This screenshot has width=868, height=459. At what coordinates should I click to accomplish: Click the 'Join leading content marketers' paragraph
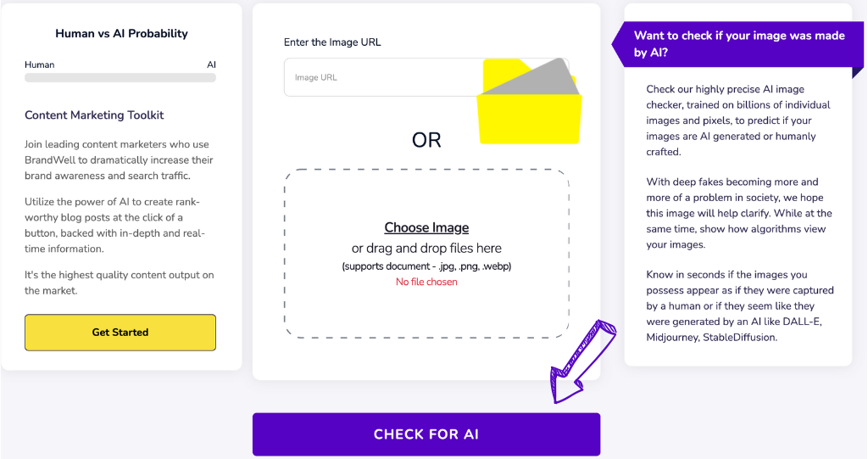[x=119, y=160]
